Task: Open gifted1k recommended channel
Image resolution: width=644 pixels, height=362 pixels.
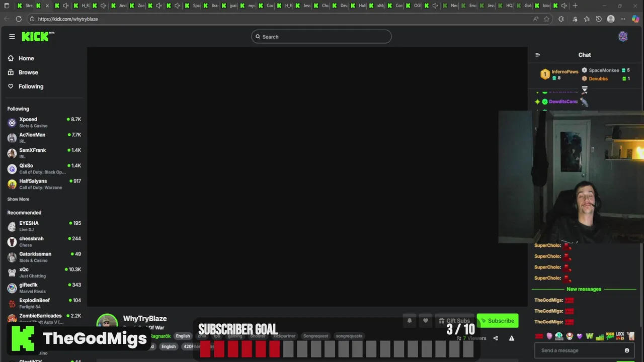Action: (x=44, y=288)
